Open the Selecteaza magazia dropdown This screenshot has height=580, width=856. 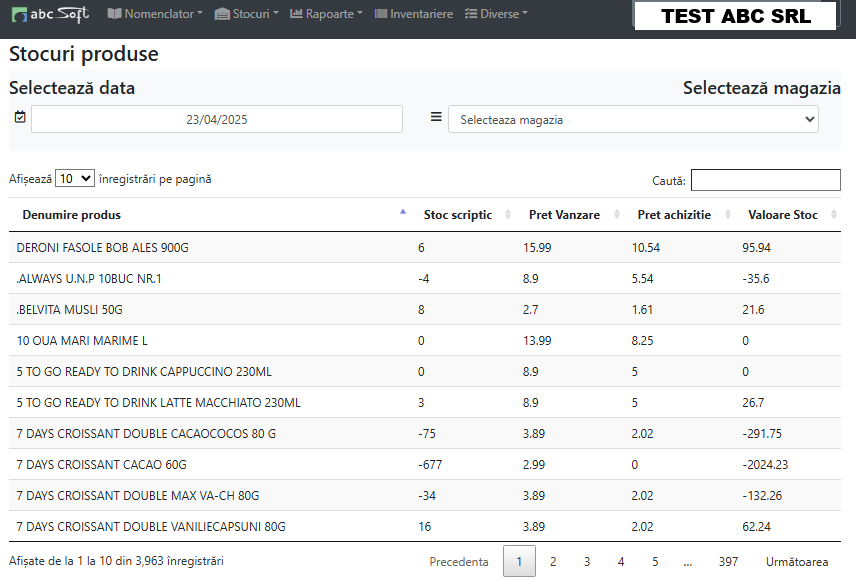(633, 119)
